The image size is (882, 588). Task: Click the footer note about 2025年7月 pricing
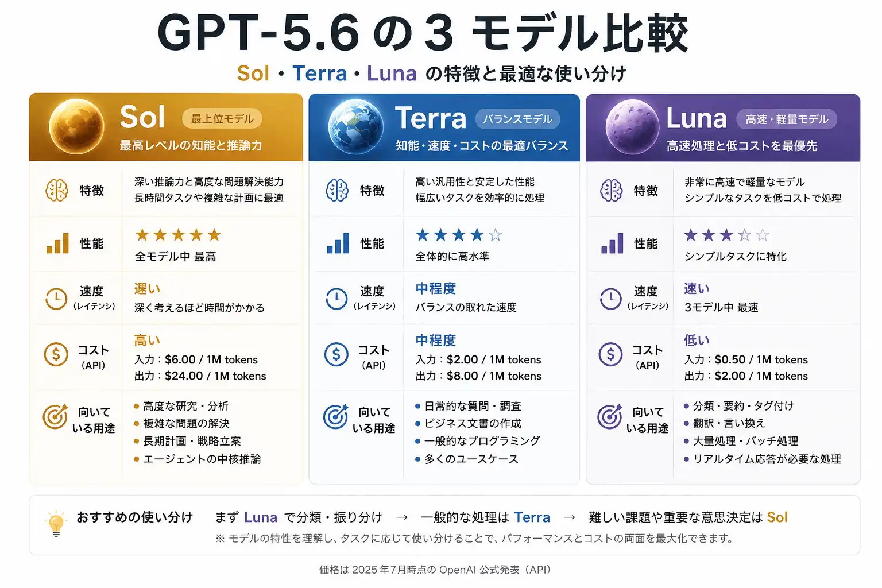(436, 570)
